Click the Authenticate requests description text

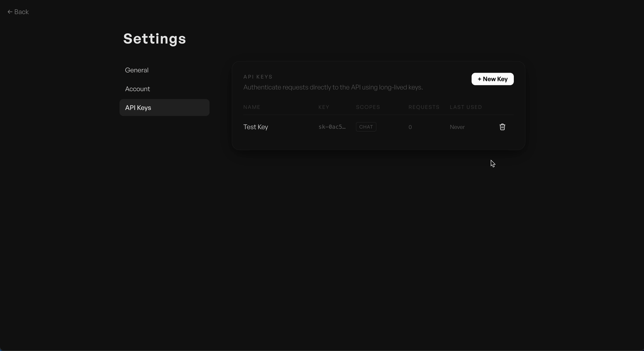pyautogui.click(x=333, y=87)
